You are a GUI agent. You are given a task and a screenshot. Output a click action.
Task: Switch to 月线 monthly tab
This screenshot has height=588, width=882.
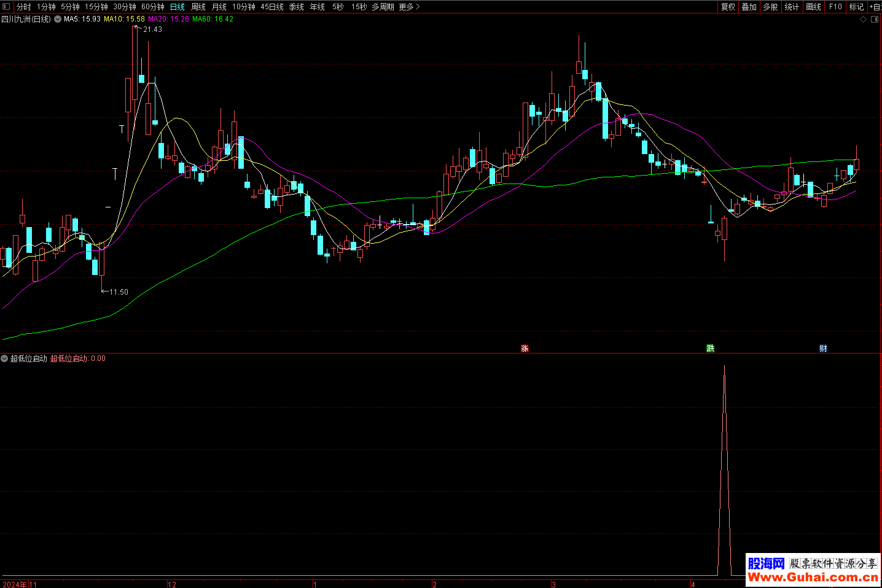point(219,7)
